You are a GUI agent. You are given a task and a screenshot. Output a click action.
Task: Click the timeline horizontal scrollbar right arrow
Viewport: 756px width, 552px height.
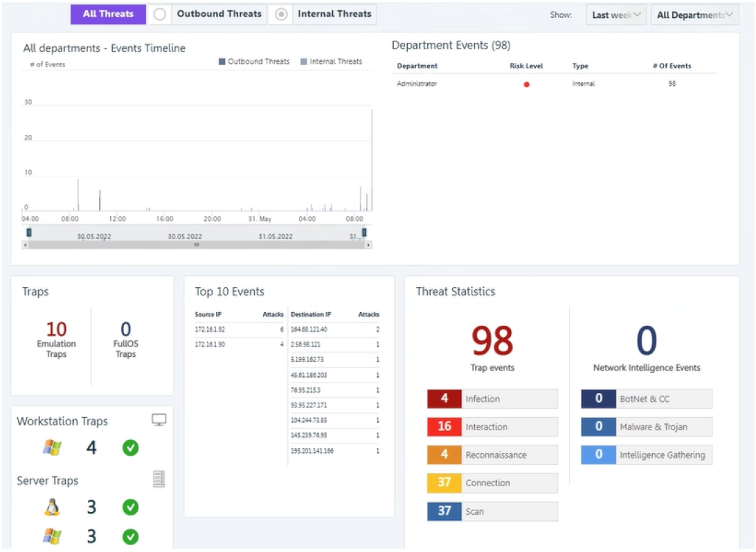[x=368, y=245]
